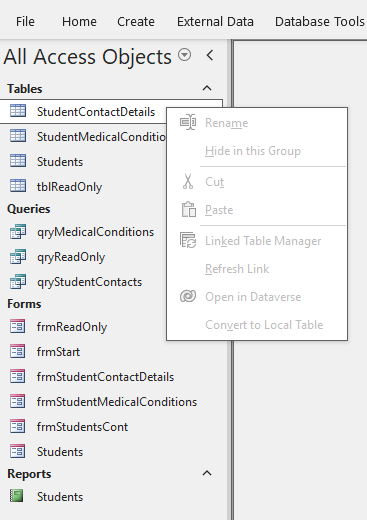Click the Linked Table Manager icon
The image size is (367, 520).
click(x=188, y=240)
